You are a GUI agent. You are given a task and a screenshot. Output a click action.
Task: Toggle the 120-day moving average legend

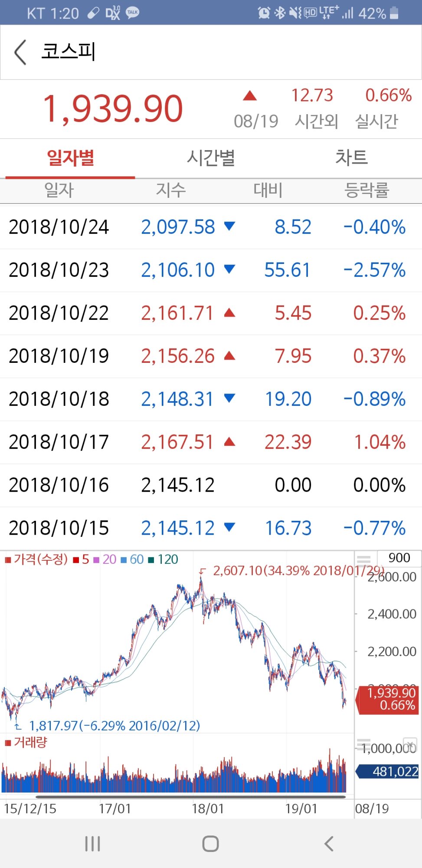(x=164, y=559)
